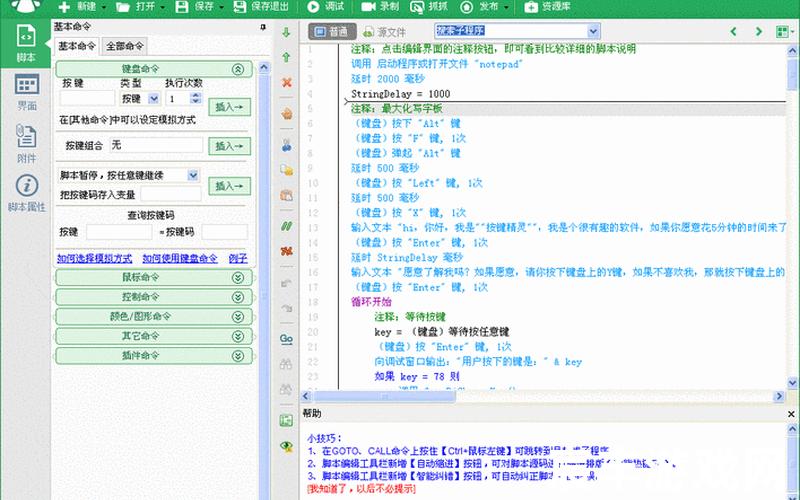800x500 pixels.
Task: Click the 查询按键码 按键 field
Action: point(119,232)
